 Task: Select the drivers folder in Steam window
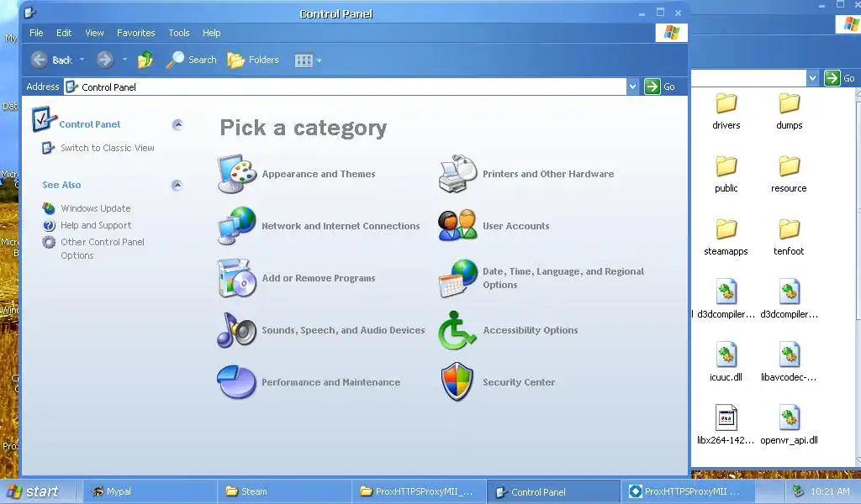(726, 112)
